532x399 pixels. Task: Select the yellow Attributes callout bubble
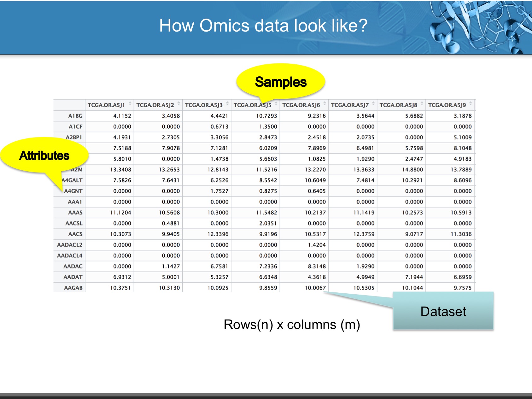(x=44, y=155)
